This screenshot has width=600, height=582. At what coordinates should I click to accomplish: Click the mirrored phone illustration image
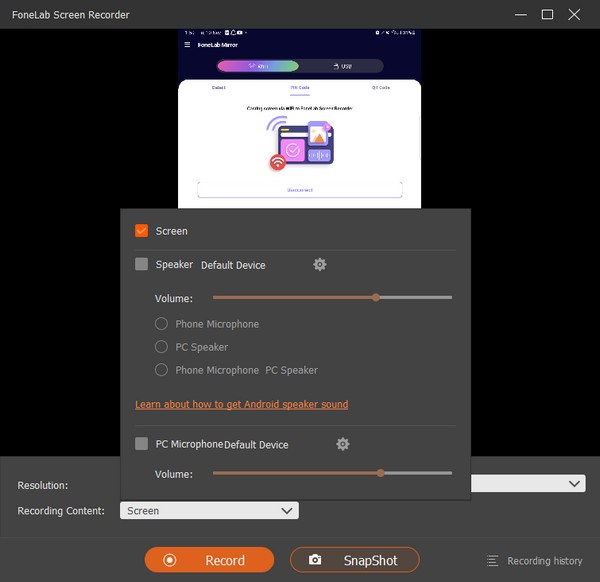point(300,143)
